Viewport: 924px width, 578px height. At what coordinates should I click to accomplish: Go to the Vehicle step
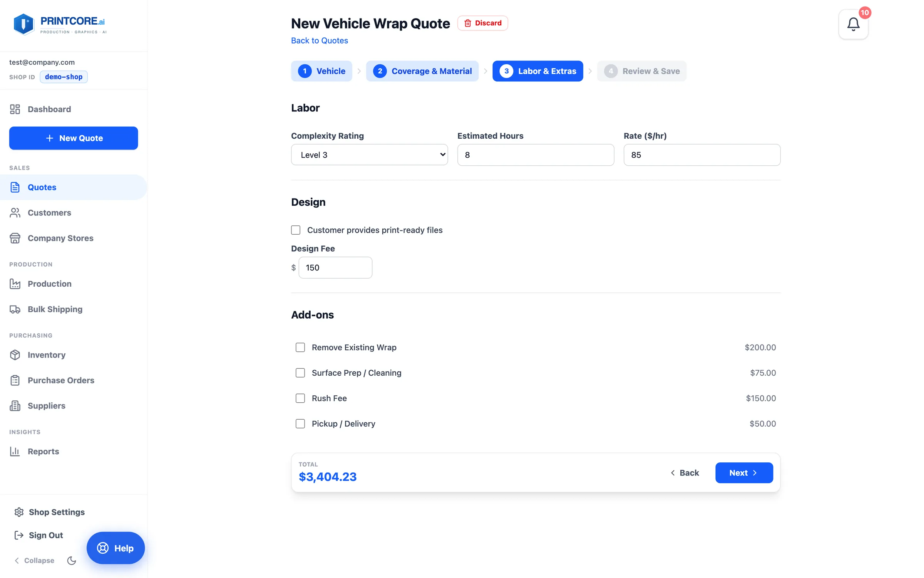321,71
